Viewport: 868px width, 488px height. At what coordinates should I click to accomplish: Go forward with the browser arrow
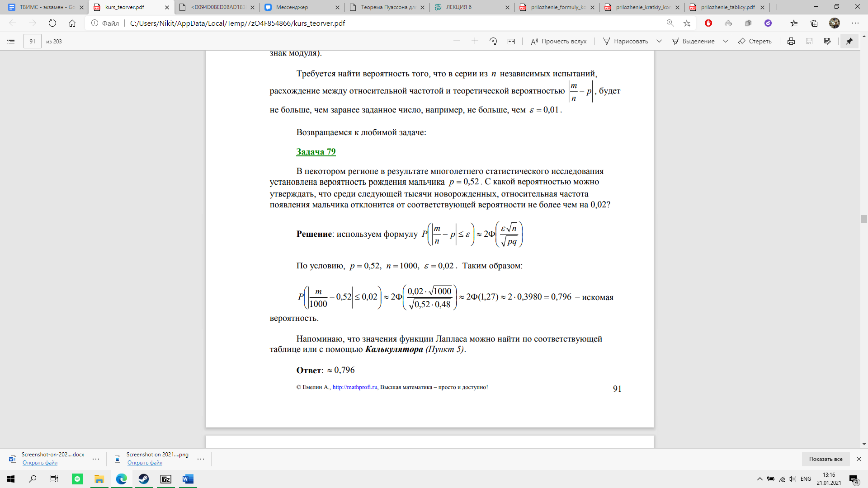point(33,23)
